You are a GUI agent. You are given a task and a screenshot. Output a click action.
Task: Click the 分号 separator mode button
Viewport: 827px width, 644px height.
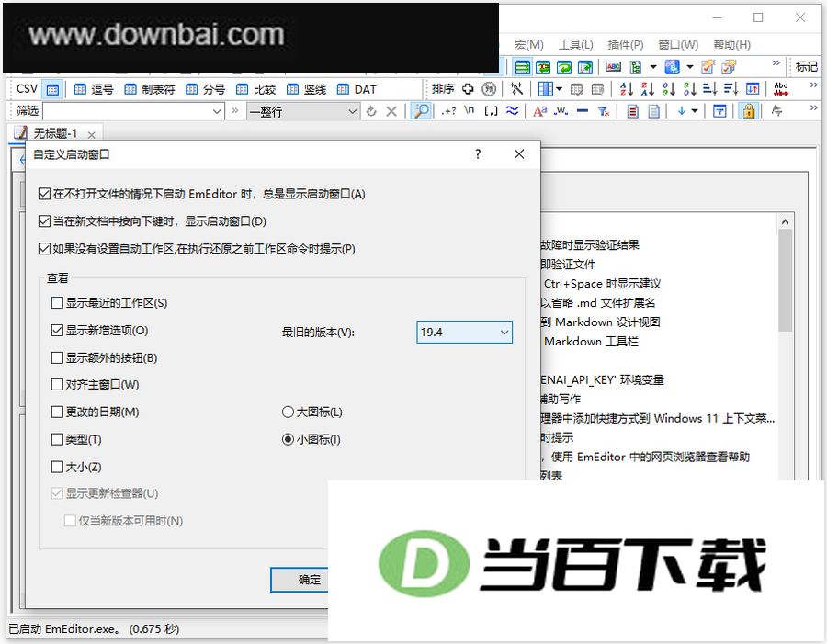[x=205, y=90]
